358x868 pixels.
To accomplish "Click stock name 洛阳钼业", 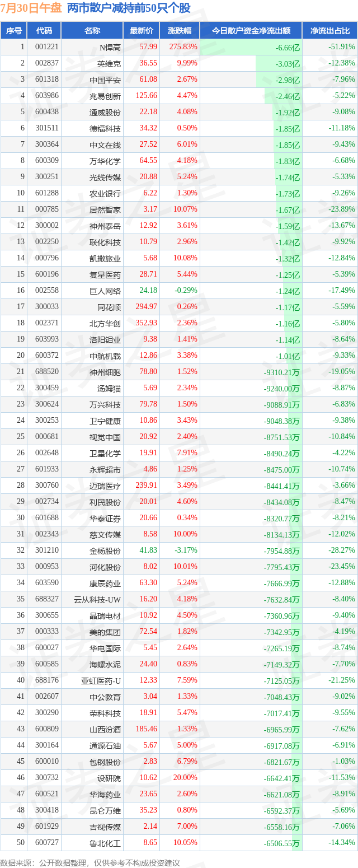I will coord(105,339).
